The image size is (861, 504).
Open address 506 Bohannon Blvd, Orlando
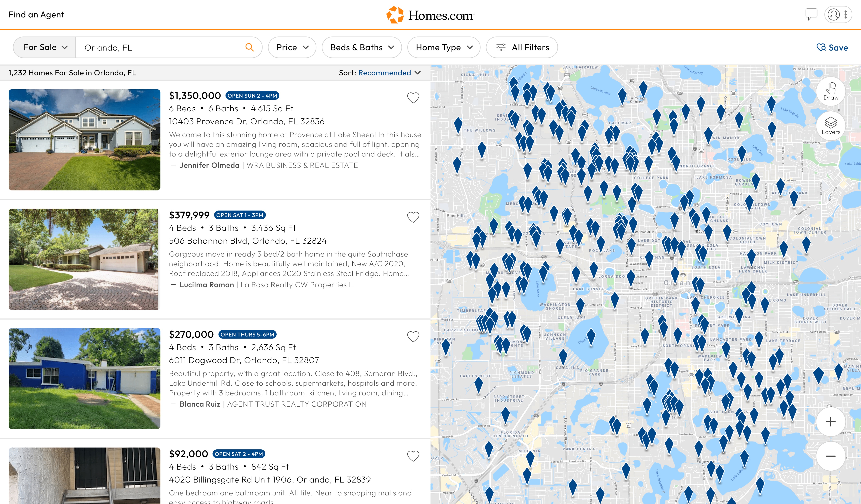point(248,241)
